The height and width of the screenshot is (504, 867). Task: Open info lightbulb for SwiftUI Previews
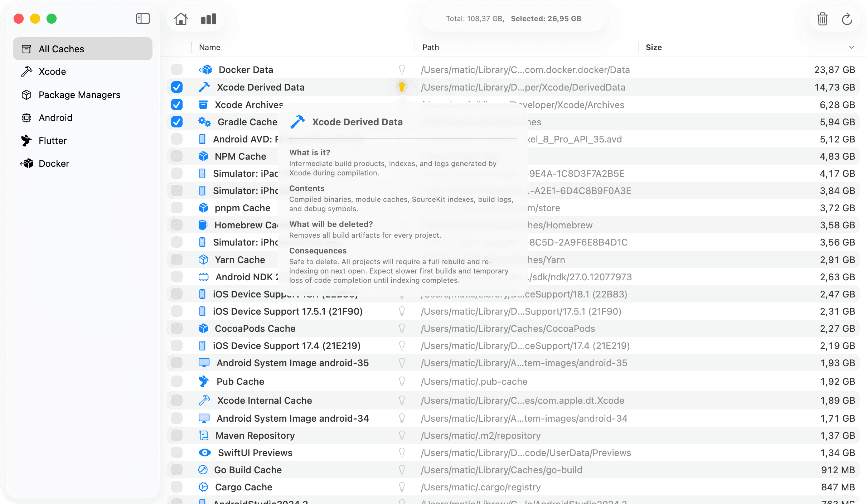(402, 452)
